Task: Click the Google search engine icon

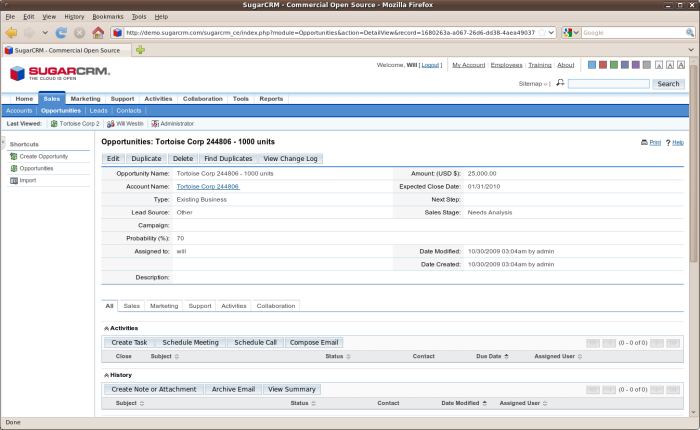Action: (x=567, y=33)
